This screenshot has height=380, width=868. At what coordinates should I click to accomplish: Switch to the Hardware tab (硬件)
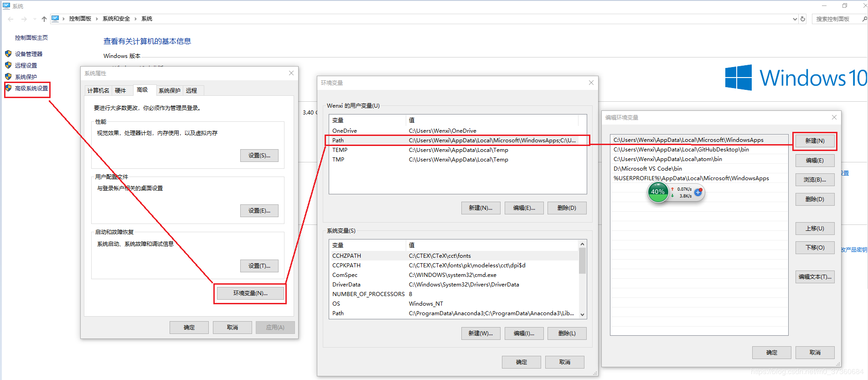(x=120, y=90)
